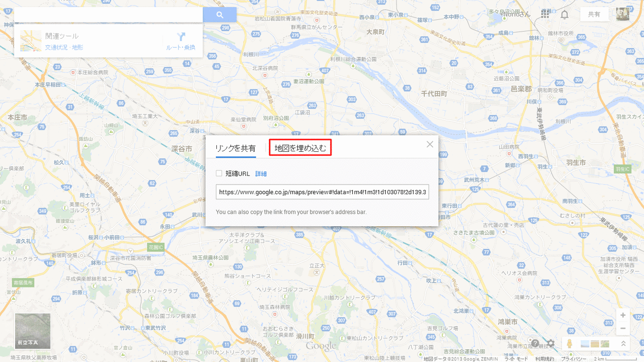Screen dimensions: 644x362
Task: Click the 共有 button at top right
Action: (594, 14)
